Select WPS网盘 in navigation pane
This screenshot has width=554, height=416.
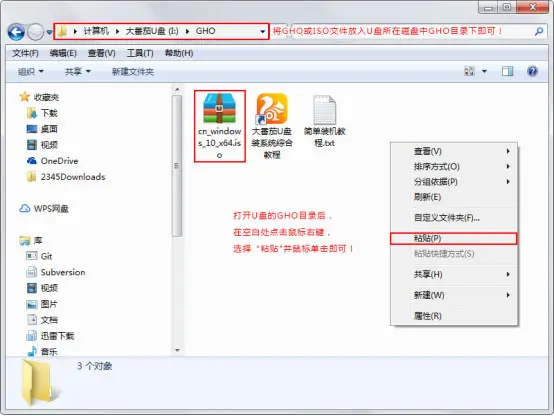click(x=51, y=209)
